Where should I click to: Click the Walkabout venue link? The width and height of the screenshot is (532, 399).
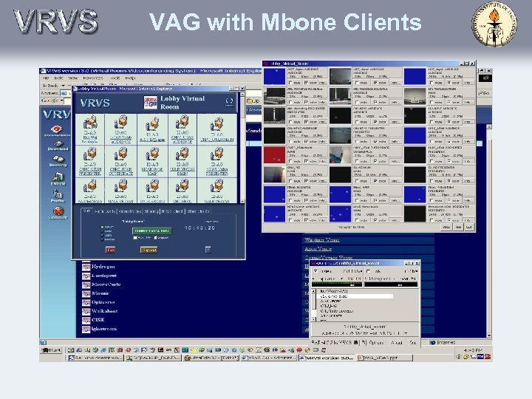pyautogui.click(x=104, y=311)
